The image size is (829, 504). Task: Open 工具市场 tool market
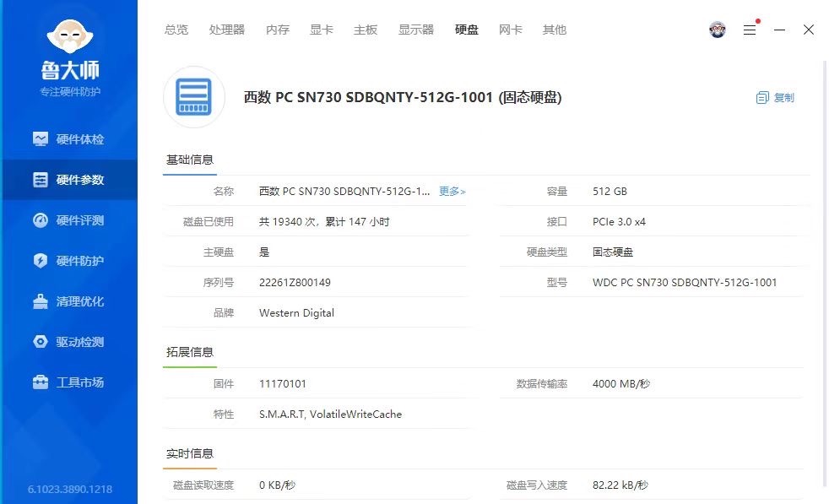68,382
